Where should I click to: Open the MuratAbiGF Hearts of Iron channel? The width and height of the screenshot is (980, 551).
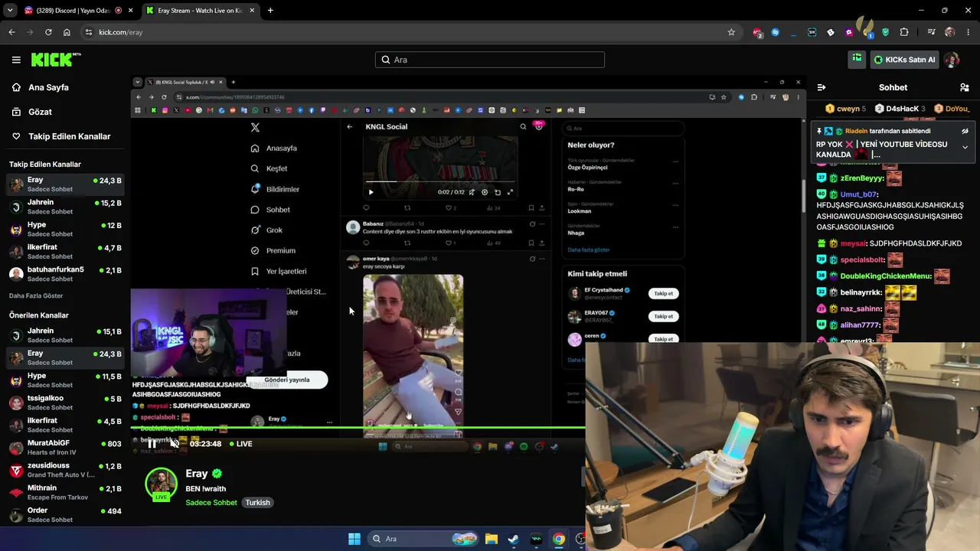[65, 447]
